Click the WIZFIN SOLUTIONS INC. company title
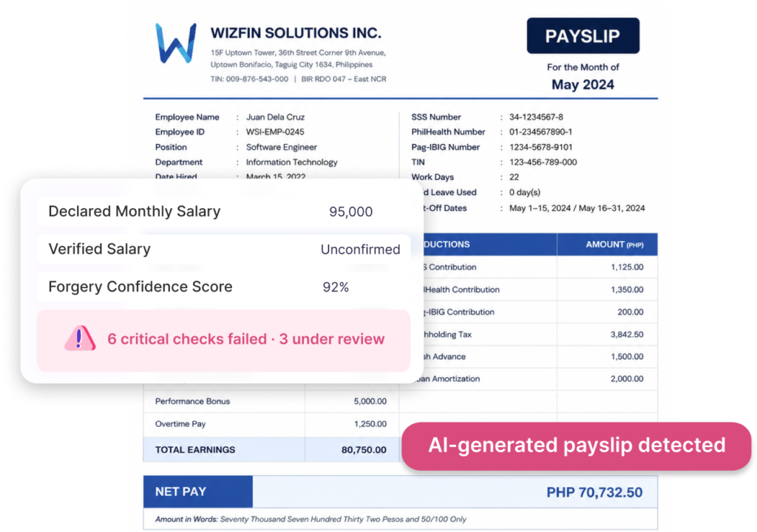The width and height of the screenshot is (757, 532). click(296, 33)
